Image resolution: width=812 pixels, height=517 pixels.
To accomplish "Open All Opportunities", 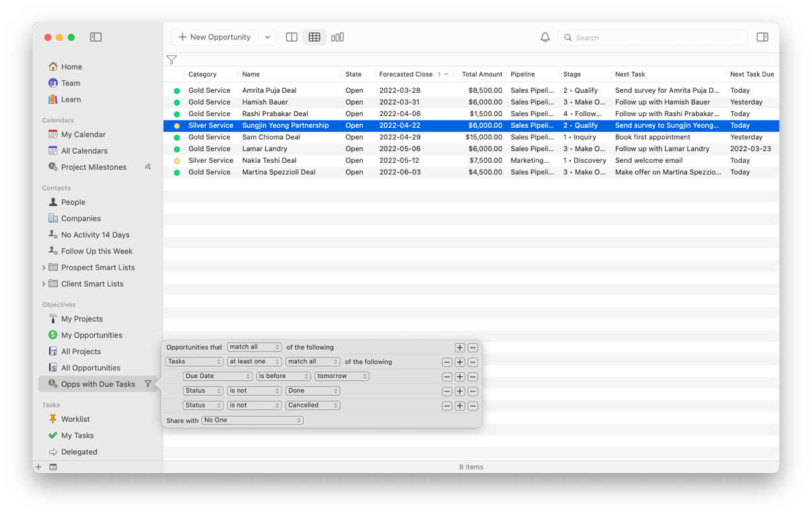I will 91,367.
